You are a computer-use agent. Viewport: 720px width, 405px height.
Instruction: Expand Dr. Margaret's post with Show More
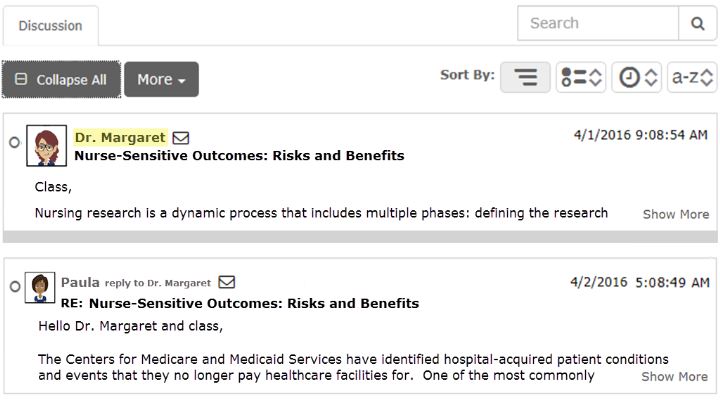pyautogui.click(x=675, y=214)
